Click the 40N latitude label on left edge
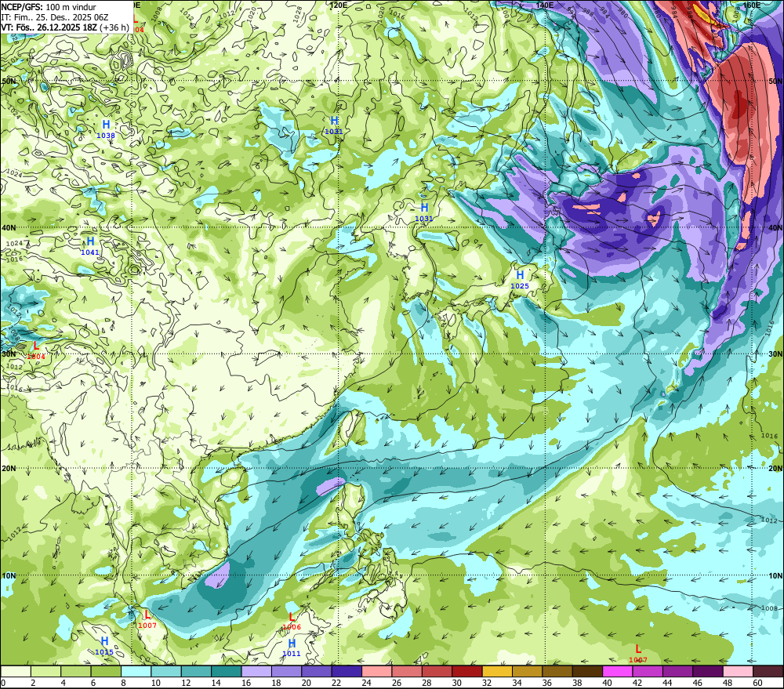784x689 pixels. 9,227
